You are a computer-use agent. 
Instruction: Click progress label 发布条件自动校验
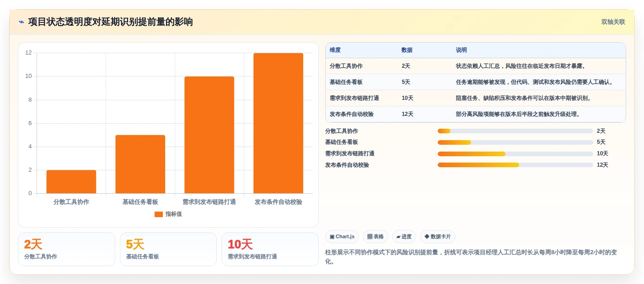[x=347, y=165]
